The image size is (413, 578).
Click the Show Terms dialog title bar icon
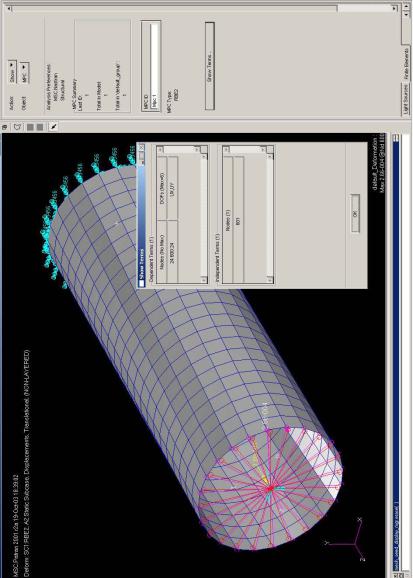pos(141,283)
